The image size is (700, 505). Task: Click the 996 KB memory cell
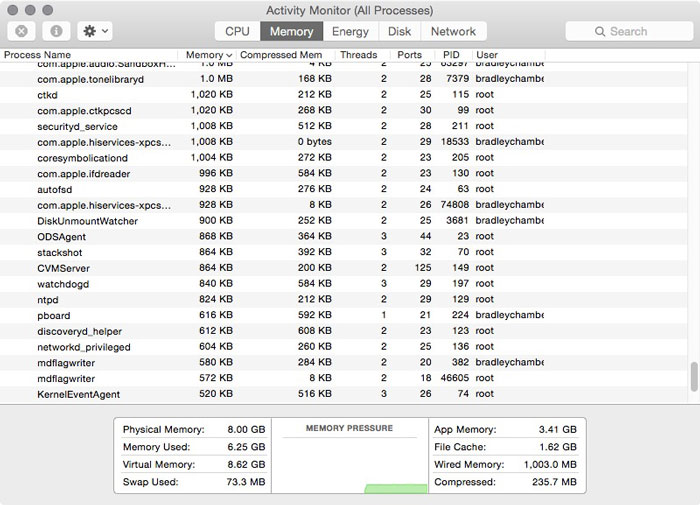tap(216, 173)
